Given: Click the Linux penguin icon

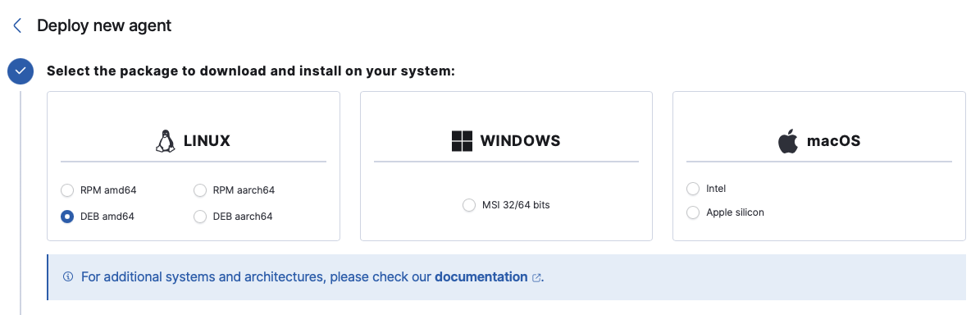Looking at the screenshot, I should pos(165,140).
